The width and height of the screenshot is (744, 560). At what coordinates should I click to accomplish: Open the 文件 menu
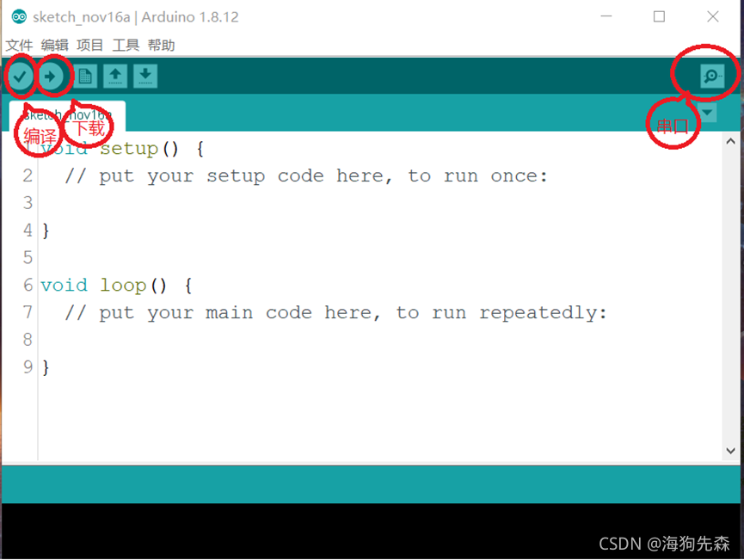[x=19, y=45]
